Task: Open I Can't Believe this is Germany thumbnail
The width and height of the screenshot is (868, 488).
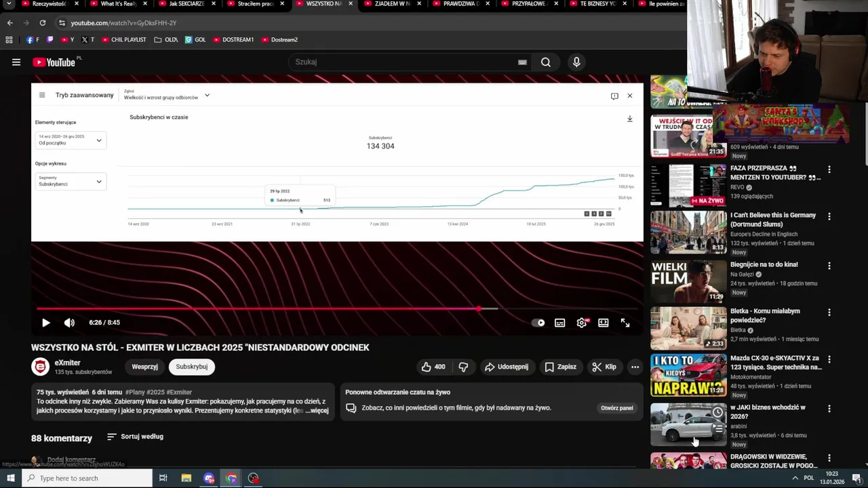Action: tap(688, 232)
